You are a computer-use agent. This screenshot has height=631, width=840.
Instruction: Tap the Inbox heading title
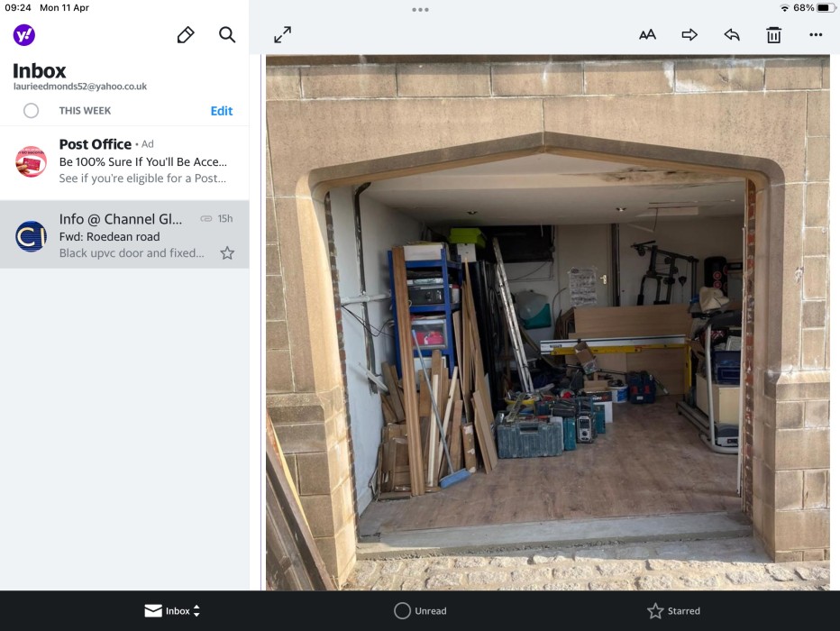point(39,70)
